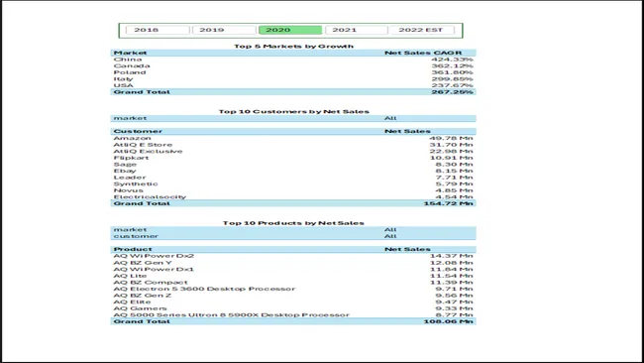This screenshot has height=363, width=644.
Task: Open customer filter 'All' in Top 10 Products
Action: tap(390, 236)
